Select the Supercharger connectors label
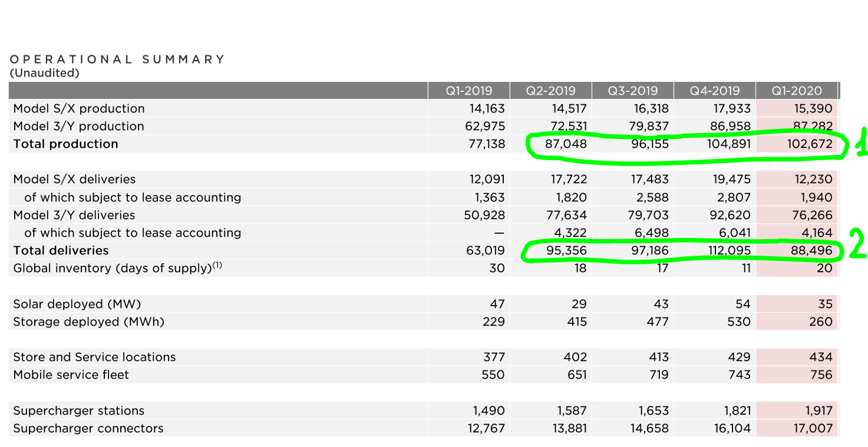Image resolution: width=868 pixels, height=447 pixels. (x=88, y=428)
